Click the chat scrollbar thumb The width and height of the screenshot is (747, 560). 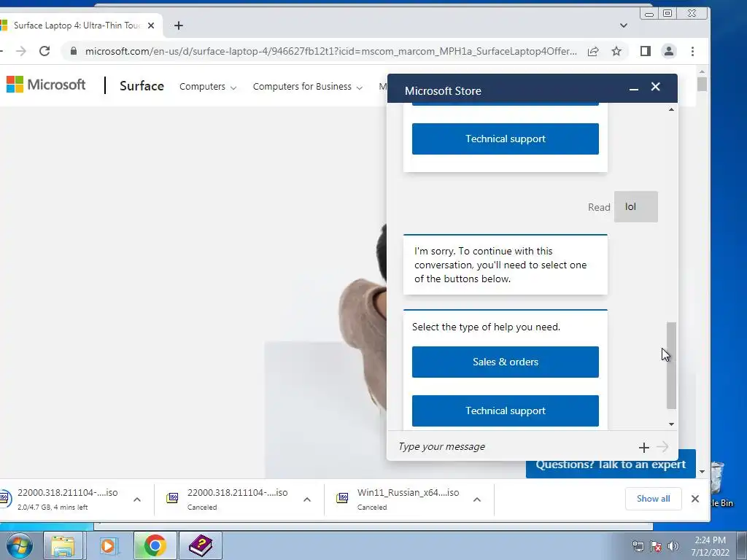pos(671,365)
